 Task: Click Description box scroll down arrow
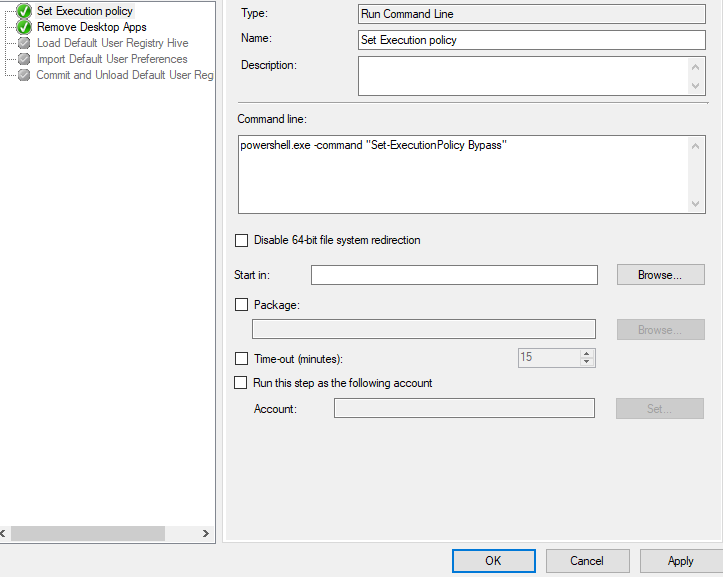tap(696, 86)
